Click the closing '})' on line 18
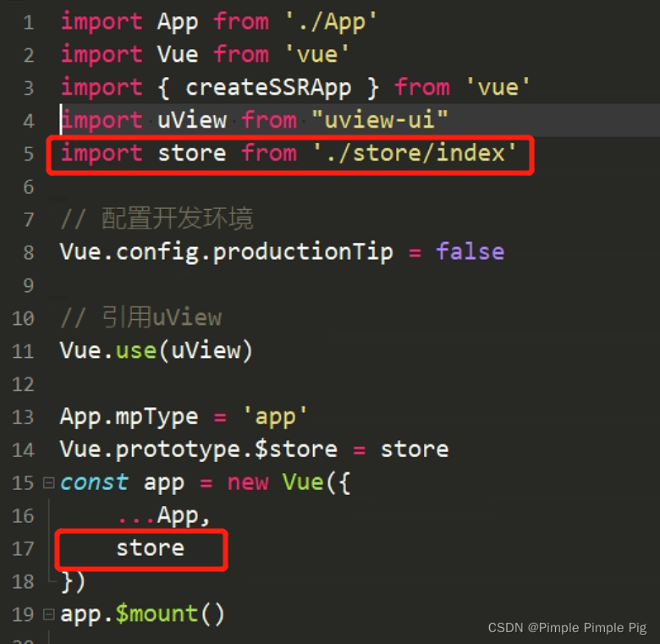660x644 pixels. pyautogui.click(x=74, y=582)
